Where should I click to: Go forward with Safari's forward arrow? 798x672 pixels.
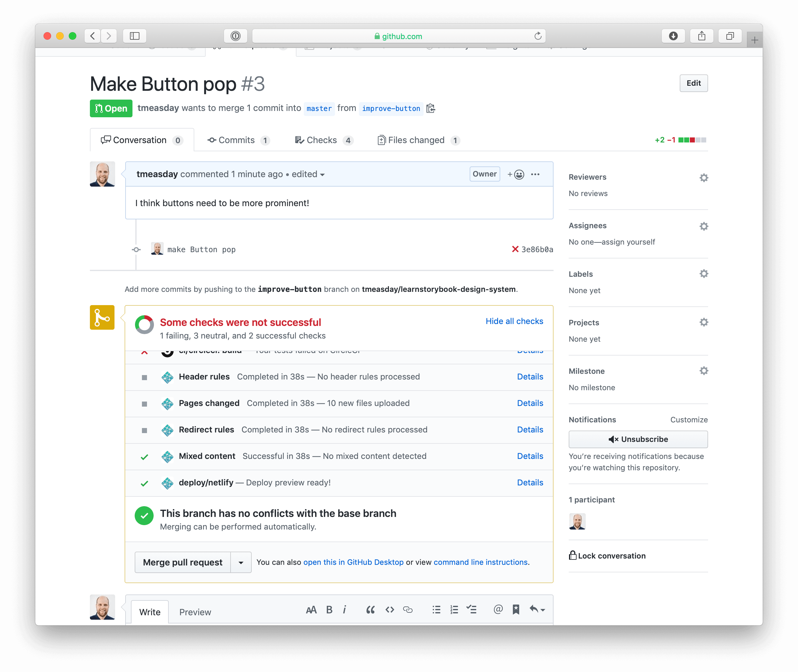click(x=109, y=36)
